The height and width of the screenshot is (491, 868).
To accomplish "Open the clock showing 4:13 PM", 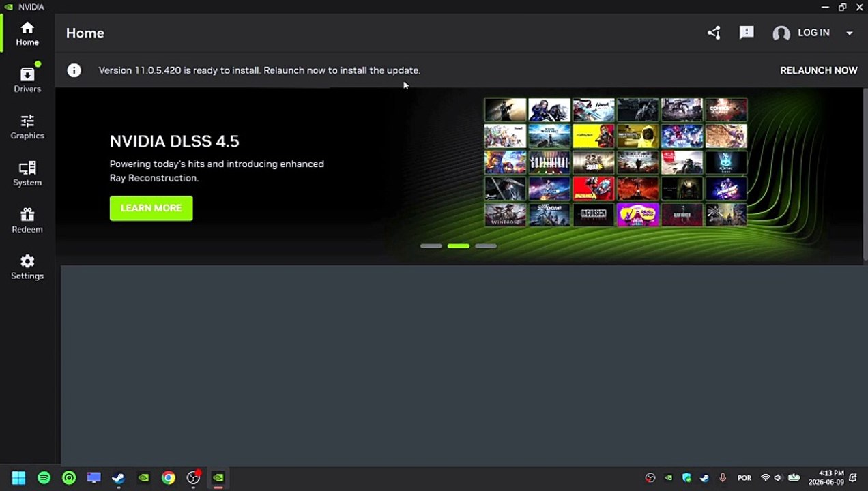I will 826,477.
